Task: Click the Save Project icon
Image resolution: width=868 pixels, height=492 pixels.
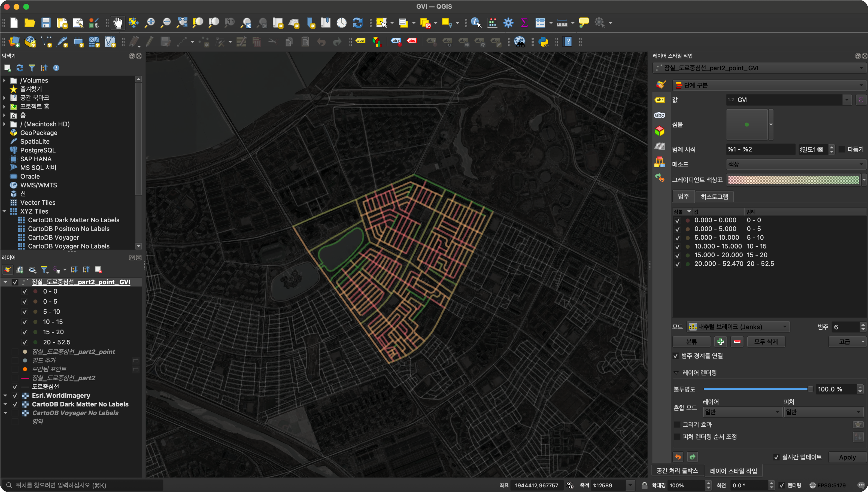Action: (x=46, y=23)
